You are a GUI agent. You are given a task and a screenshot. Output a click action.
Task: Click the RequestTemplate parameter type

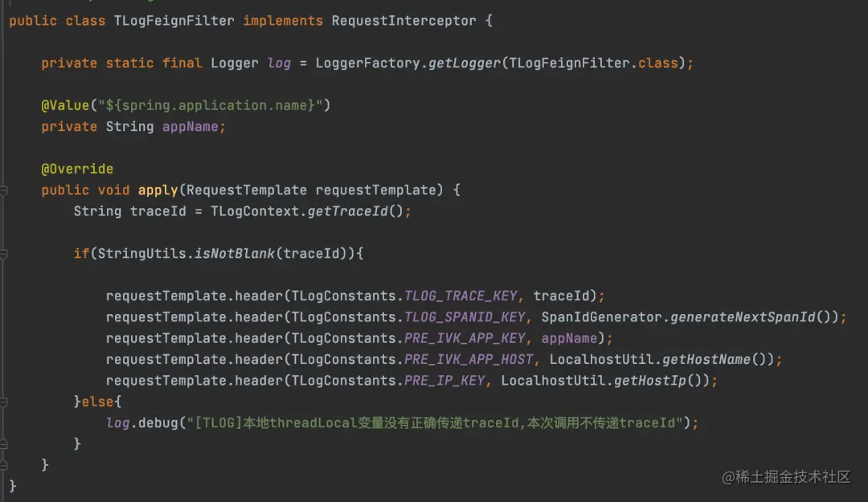pos(247,190)
